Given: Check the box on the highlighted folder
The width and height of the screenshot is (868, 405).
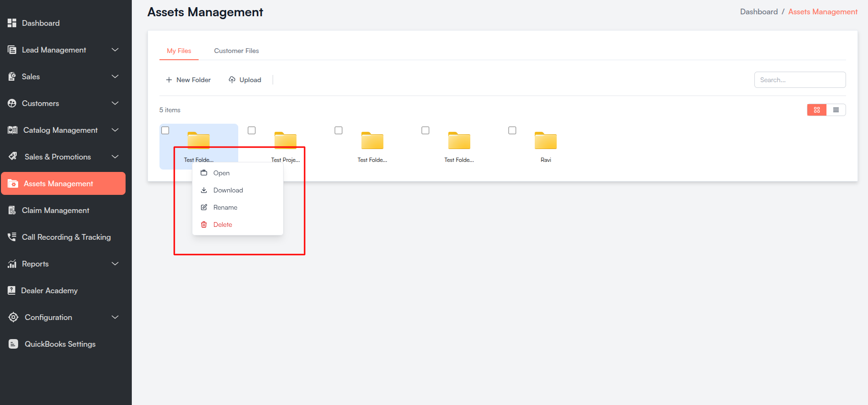Looking at the screenshot, I should coord(165,130).
